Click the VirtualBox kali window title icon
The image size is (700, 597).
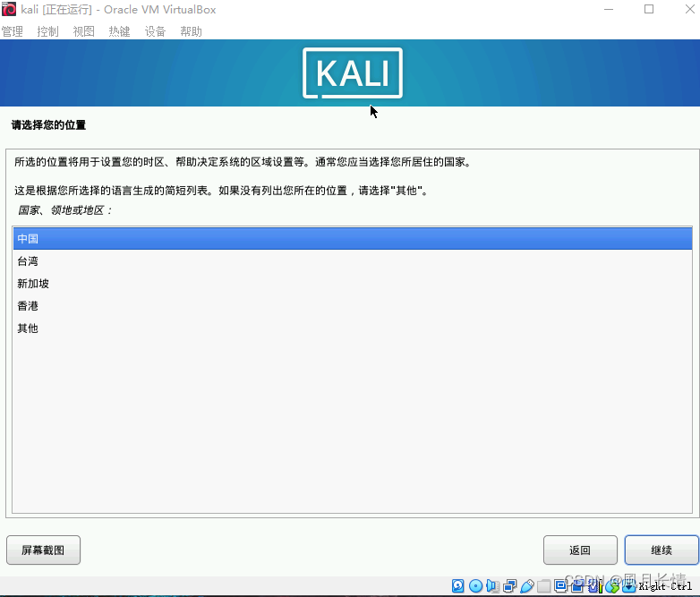[x=9, y=9]
